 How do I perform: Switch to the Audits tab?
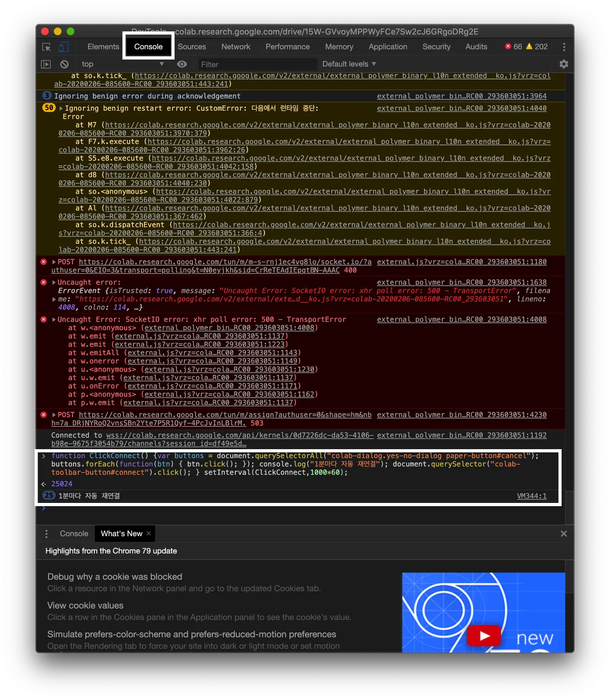click(x=477, y=47)
